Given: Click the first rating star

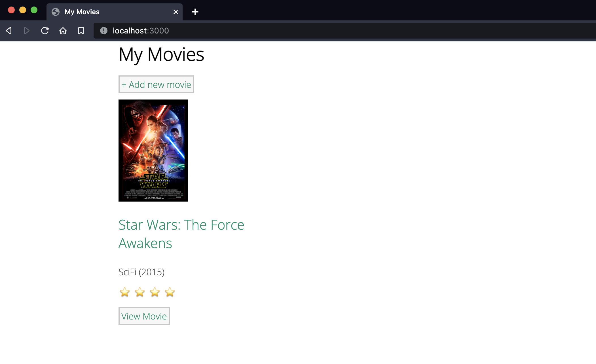Looking at the screenshot, I should tap(125, 292).
